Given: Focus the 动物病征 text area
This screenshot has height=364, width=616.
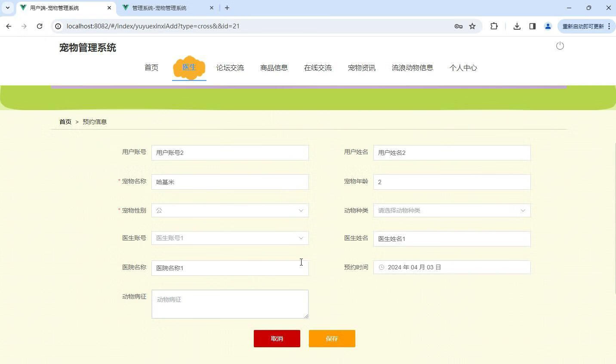Looking at the screenshot, I should (230, 304).
